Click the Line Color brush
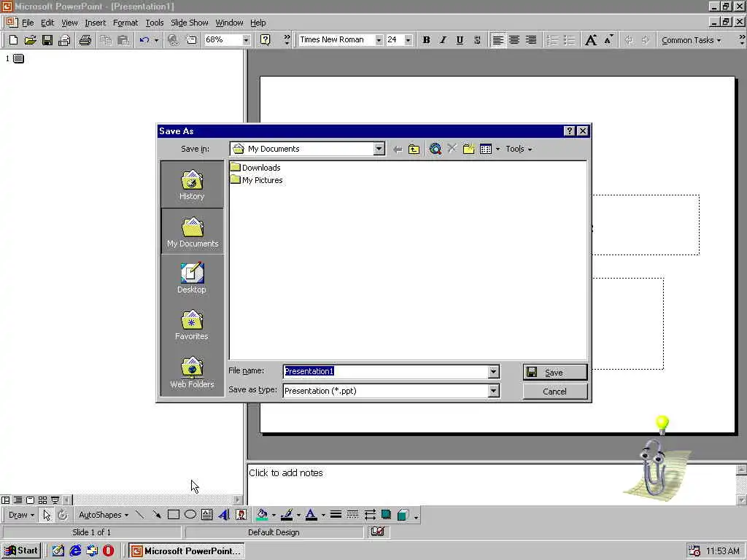Image resolution: width=747 pixels, height=560 pixels. 286,515
